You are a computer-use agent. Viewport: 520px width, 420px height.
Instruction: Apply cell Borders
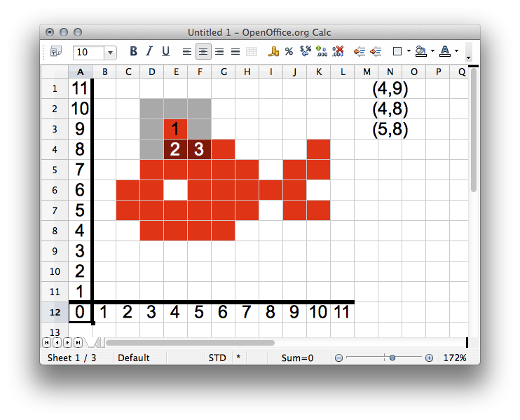click(397, 51)
